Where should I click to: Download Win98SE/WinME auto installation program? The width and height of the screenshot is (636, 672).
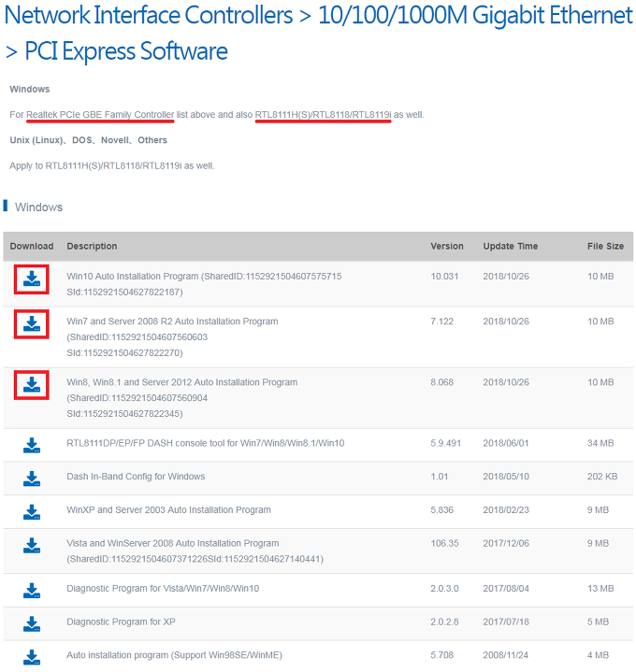(31, 657)
